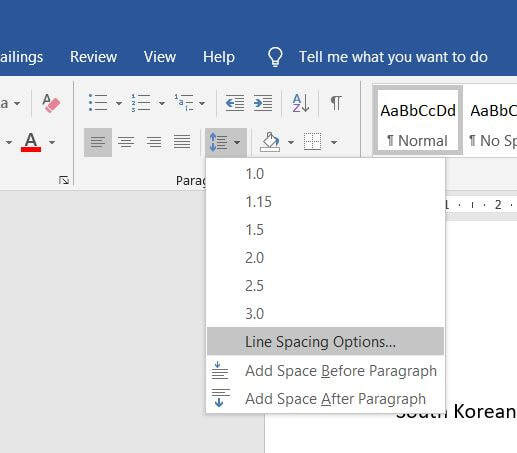This screenshot has height=453, width=517.
Task: Toggle Center text alignment
Action: [x=126, y=142]
